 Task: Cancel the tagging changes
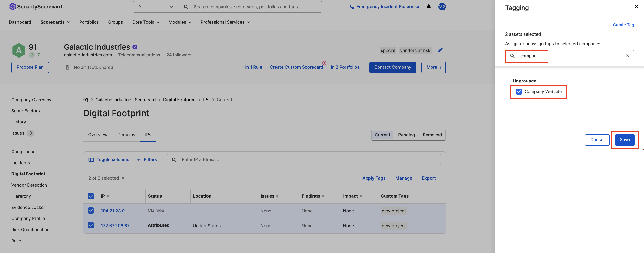coord(597,140)
